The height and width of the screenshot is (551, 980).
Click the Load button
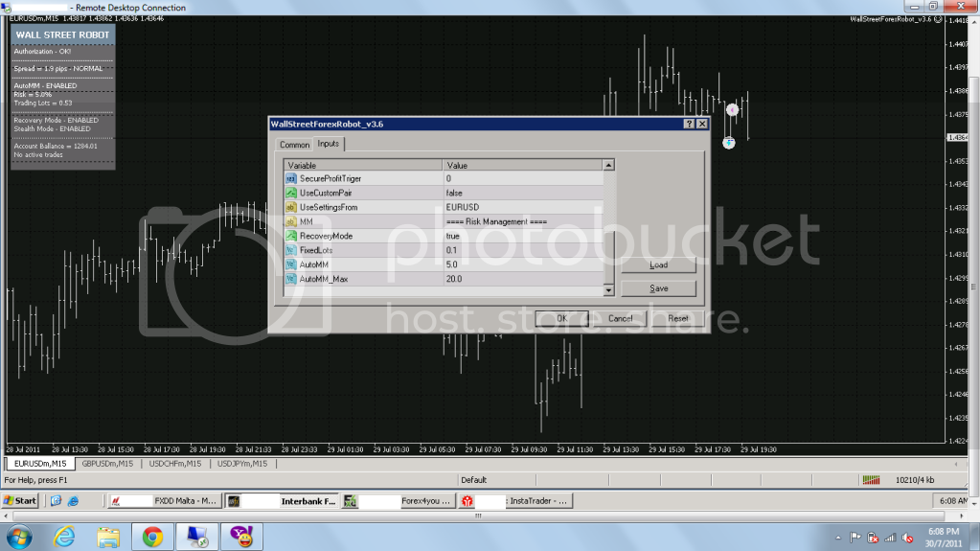click(659, 265)
